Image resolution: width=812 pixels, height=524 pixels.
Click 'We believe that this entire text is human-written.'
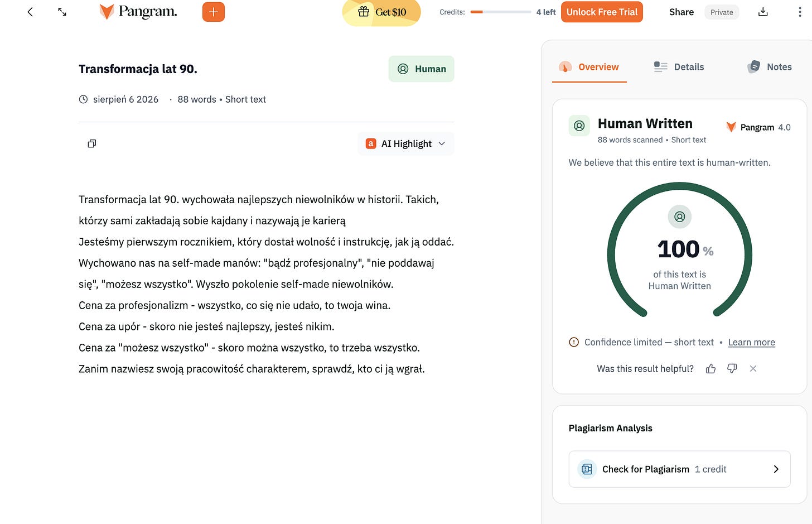coord(669,162)
